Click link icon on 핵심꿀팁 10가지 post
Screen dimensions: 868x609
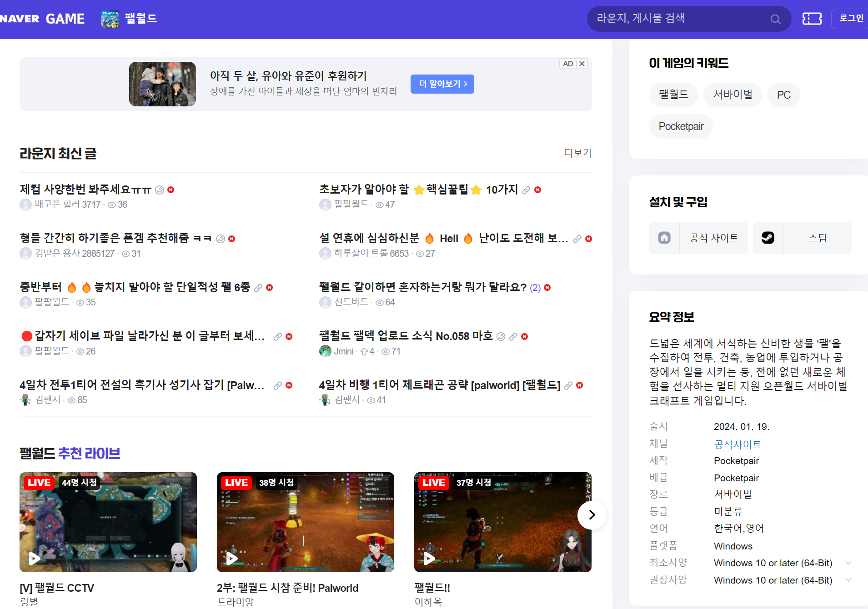[x=526, y=190]
